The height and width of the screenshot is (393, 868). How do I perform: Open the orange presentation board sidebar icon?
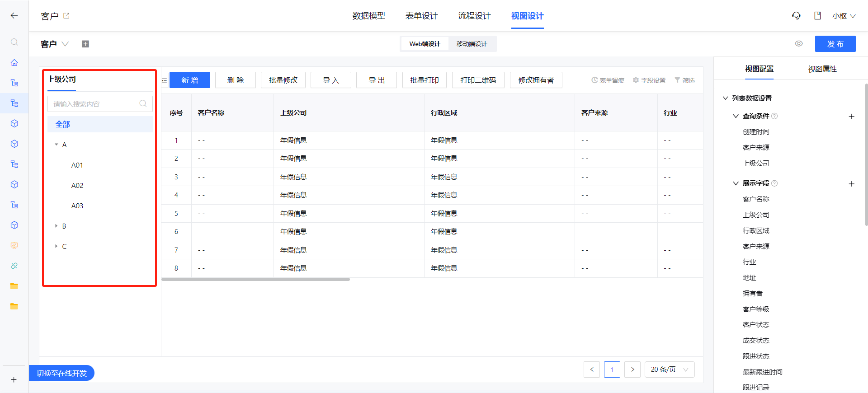pyautogui.click(x=14, y=245)
